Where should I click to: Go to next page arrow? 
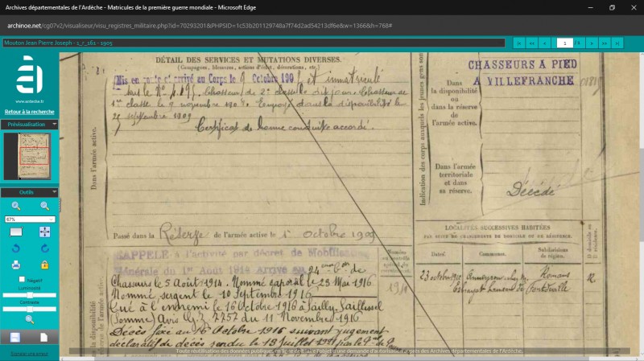[592, 43]
